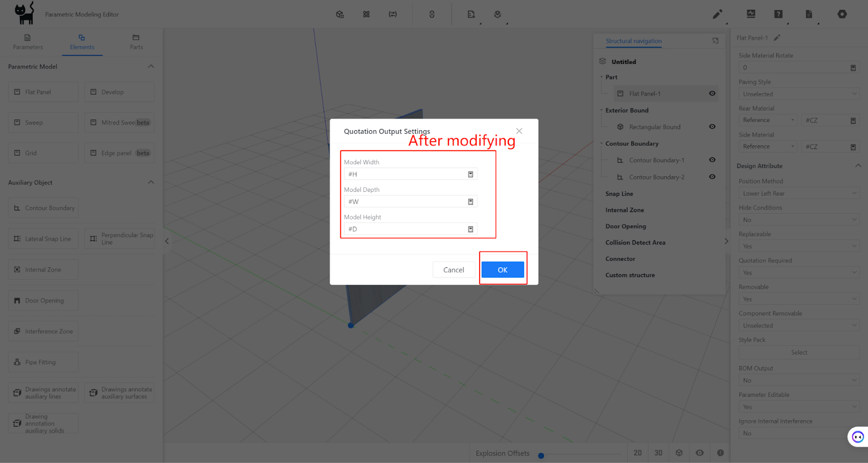This screenshot has width=868, height=463.
Task: Add a Flat Panel element
Action: tap(43, 92)
